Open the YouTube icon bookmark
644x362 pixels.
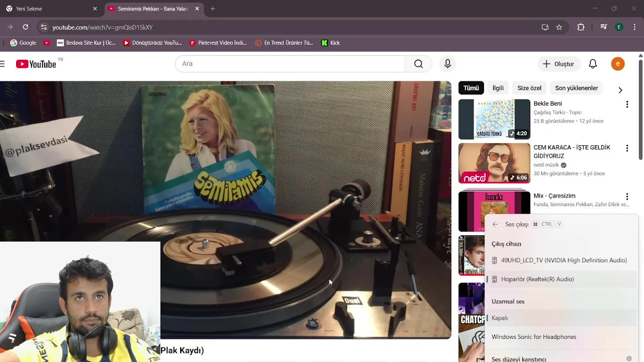47,43
